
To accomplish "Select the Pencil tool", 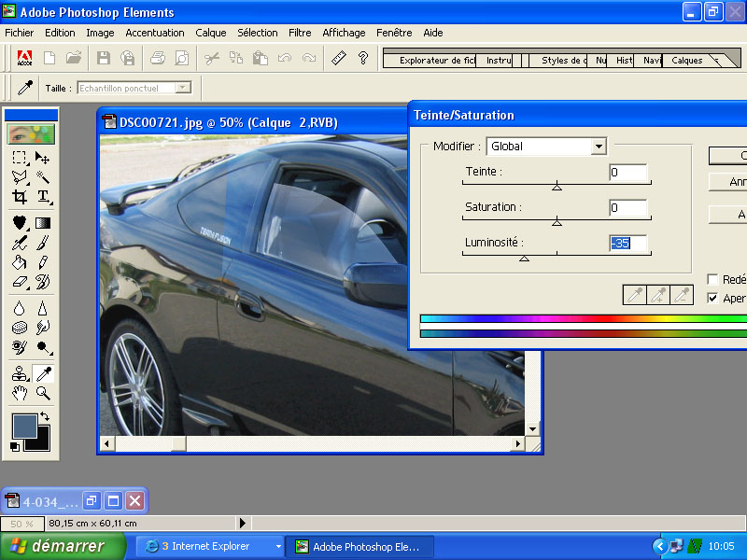I will (x=42, y=262).
